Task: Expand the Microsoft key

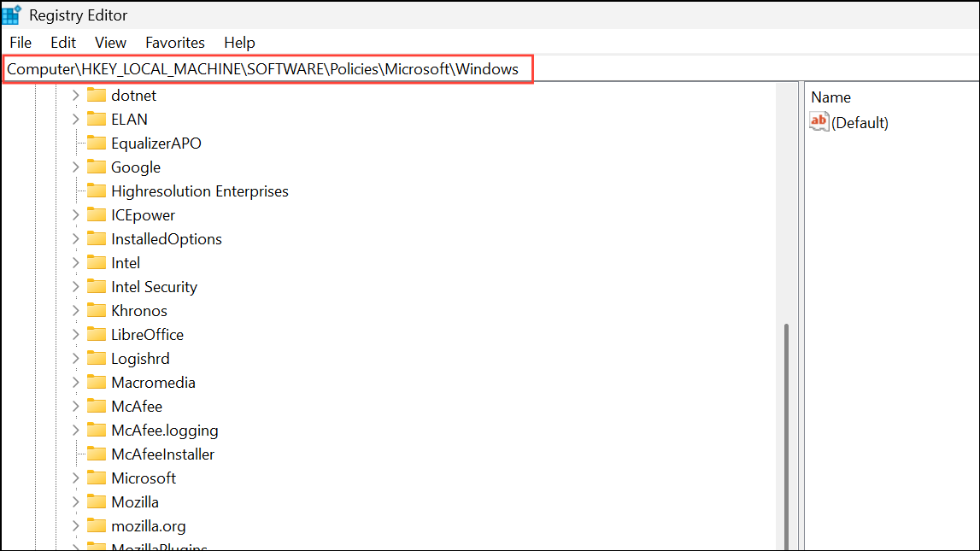Action: [76, 478]
